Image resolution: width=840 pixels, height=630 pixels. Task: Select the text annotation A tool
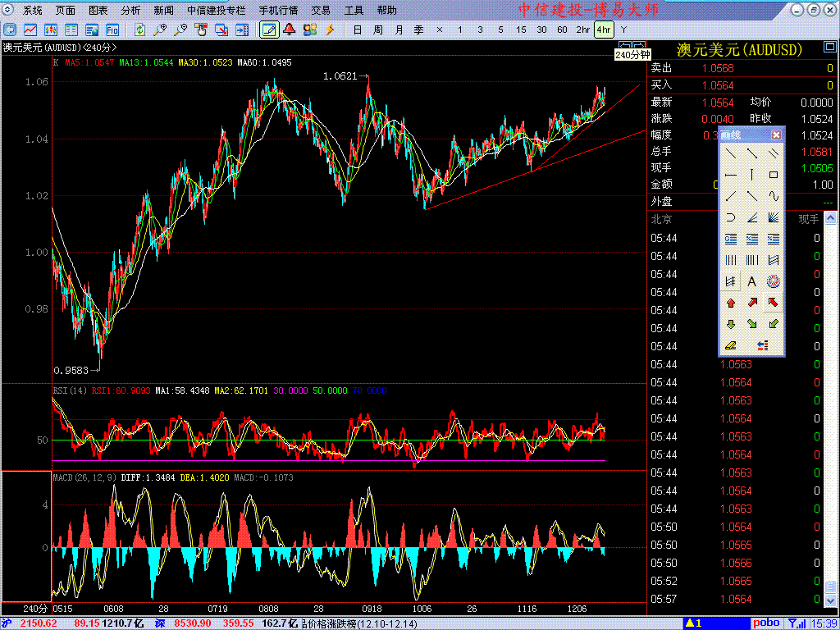(752, 281)
